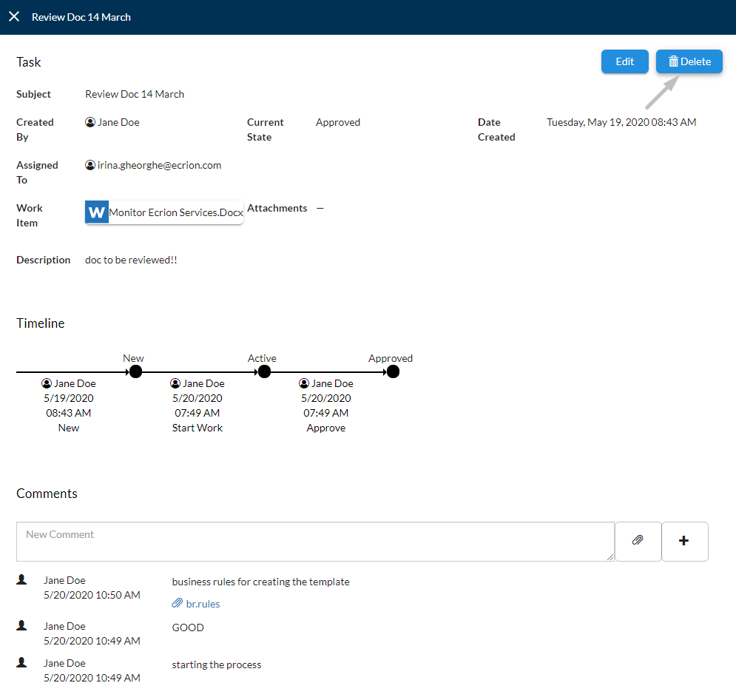
Task: Click the comment box resize grip
Action: click(x=610, y=556)
